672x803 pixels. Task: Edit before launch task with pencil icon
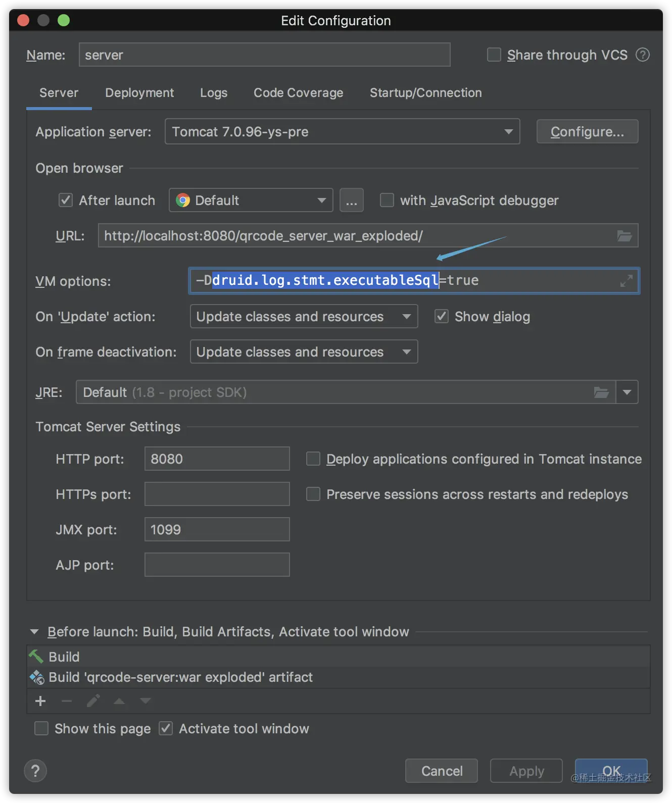[93, 701]
